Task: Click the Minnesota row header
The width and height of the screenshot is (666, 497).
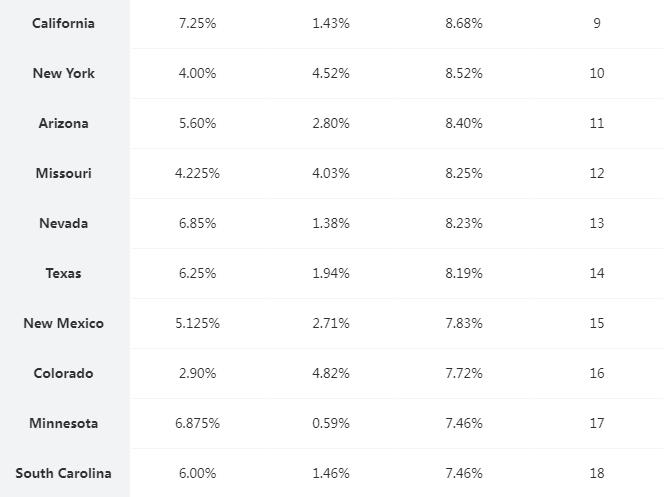Action: [64, 423]
